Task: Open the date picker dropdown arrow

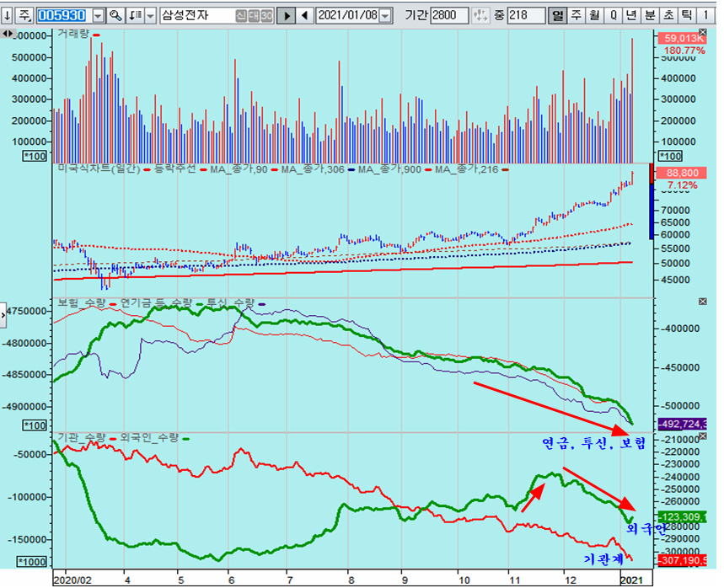Action: (385, 16)
